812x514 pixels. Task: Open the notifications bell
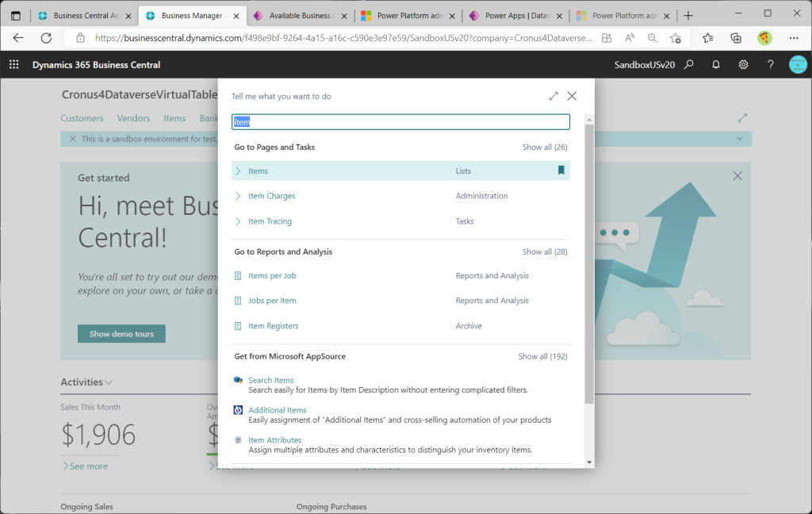click(x=716, y=65)
